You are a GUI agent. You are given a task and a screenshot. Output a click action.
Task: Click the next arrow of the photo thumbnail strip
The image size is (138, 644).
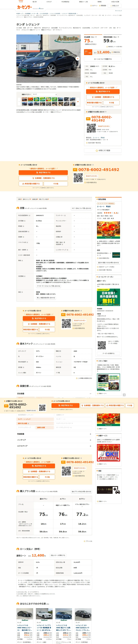pyautogui.click(x=78, y=102)
